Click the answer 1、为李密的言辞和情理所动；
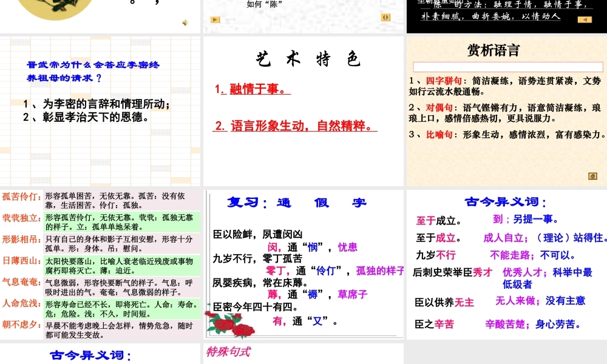This screenshot has height=364, width=607. [97, 104]
